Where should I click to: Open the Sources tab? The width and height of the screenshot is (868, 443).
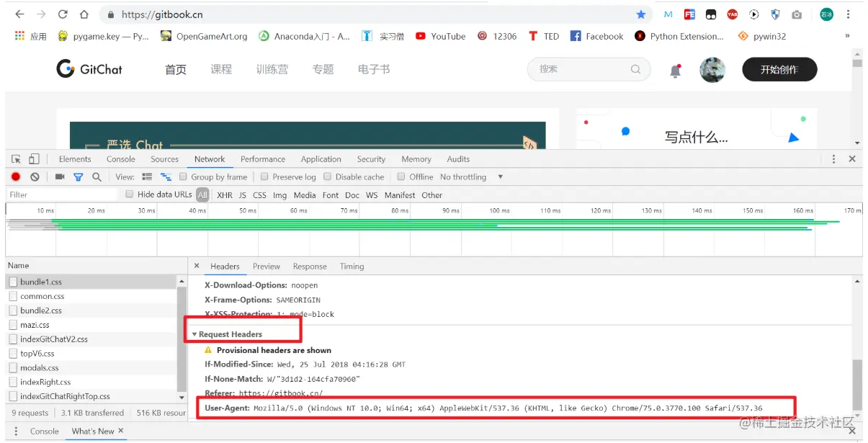click(164, 159)
